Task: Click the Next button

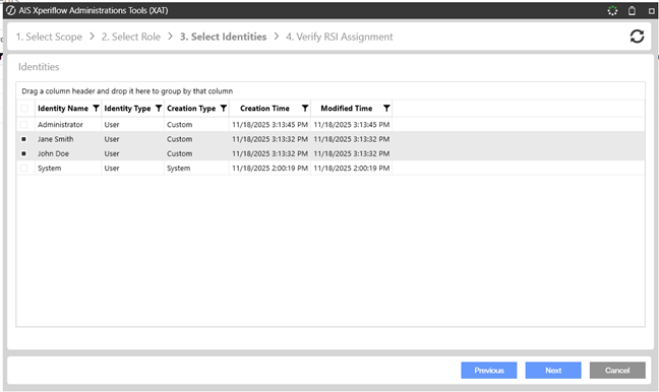Action: 553,370
